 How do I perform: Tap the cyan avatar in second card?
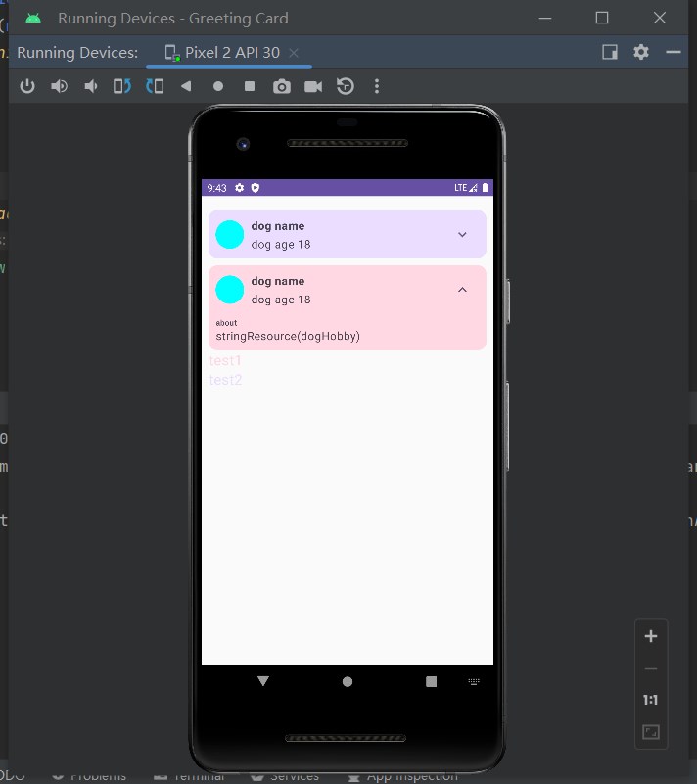[229, 290]
